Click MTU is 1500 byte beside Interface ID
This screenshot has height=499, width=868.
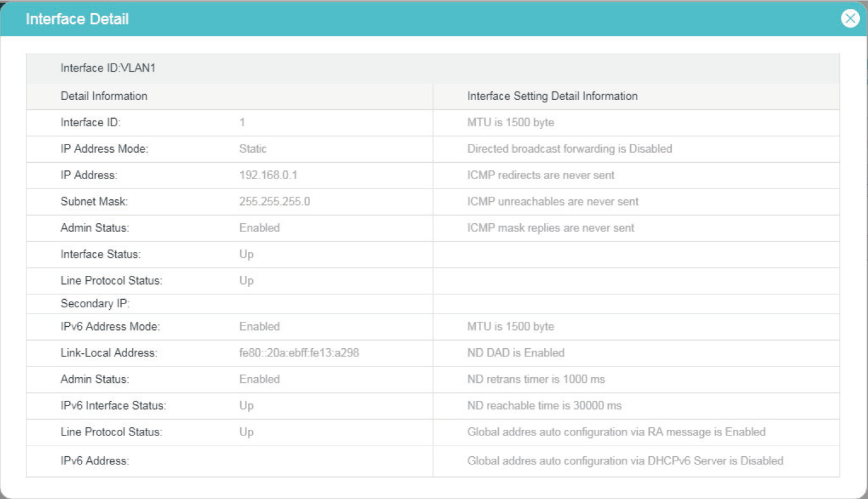[x=511, y=123]
